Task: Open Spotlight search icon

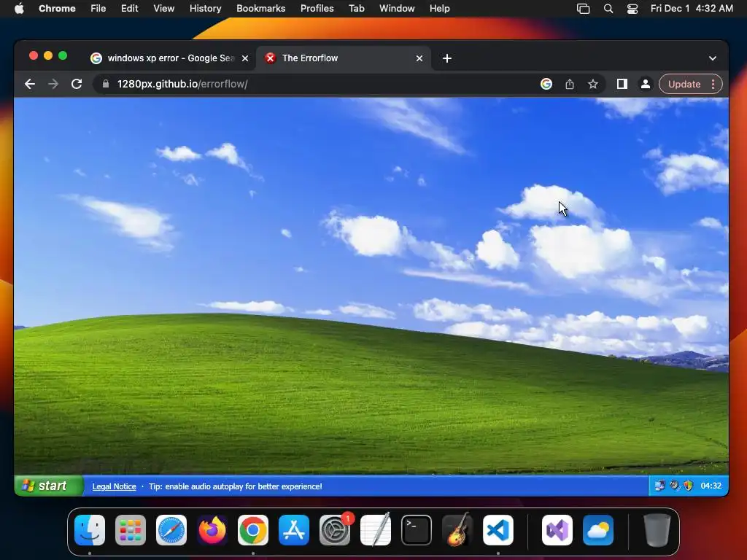Action: pos(608,8)
